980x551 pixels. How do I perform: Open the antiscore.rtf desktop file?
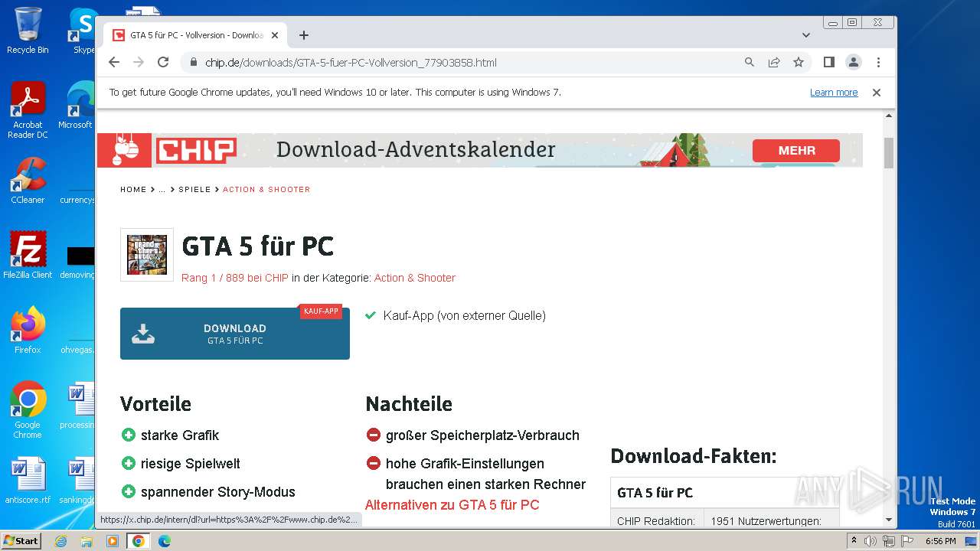pyautogui.click(x=28, y=481)
